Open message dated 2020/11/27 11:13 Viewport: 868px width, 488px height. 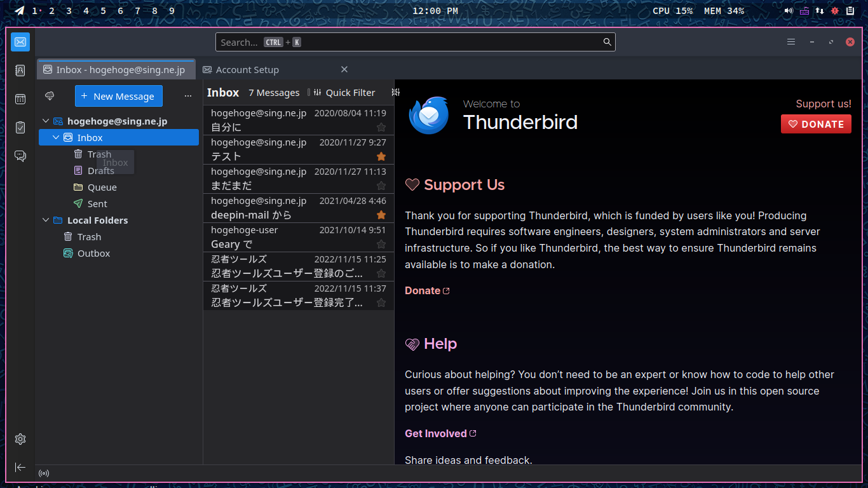pyautogui.click(x=299, y=179)
